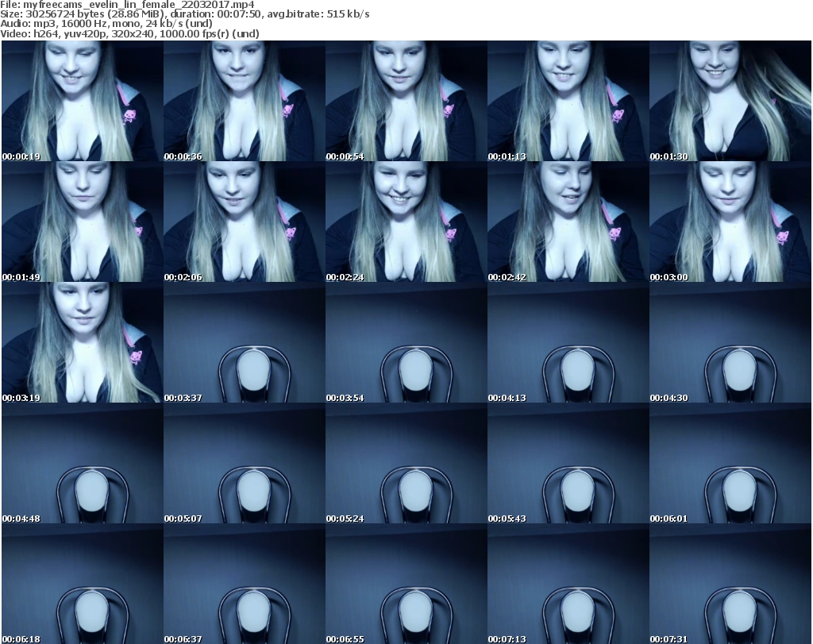View the chair frame stamped 00:07:31
The width and height of the screenshot is (813, 644).
[x=730, y=584]
